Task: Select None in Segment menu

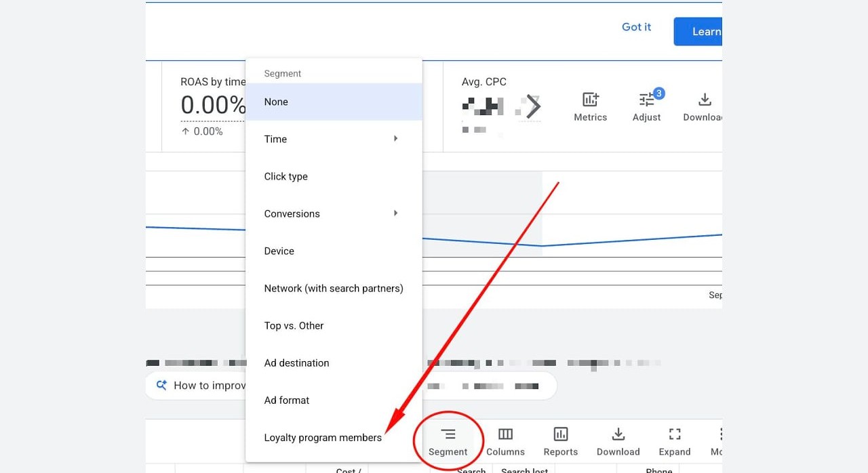Action: click(x=334, y=102)
